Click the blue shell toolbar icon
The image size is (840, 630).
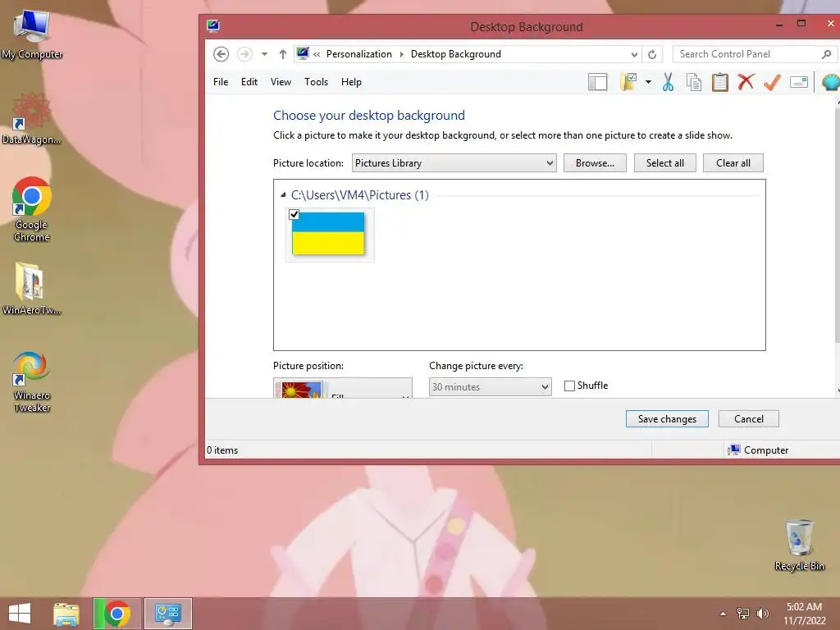(831, 82)
